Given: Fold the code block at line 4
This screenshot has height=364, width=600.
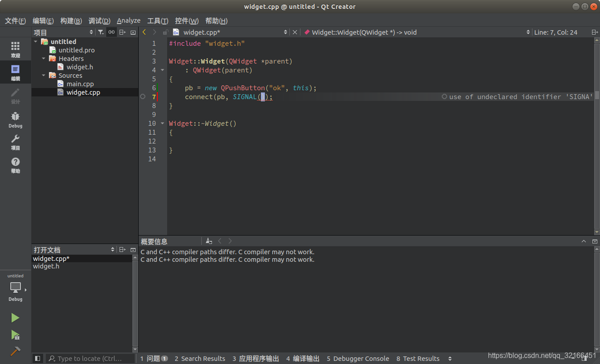Looking at the screenshot, I should [162, 70].
